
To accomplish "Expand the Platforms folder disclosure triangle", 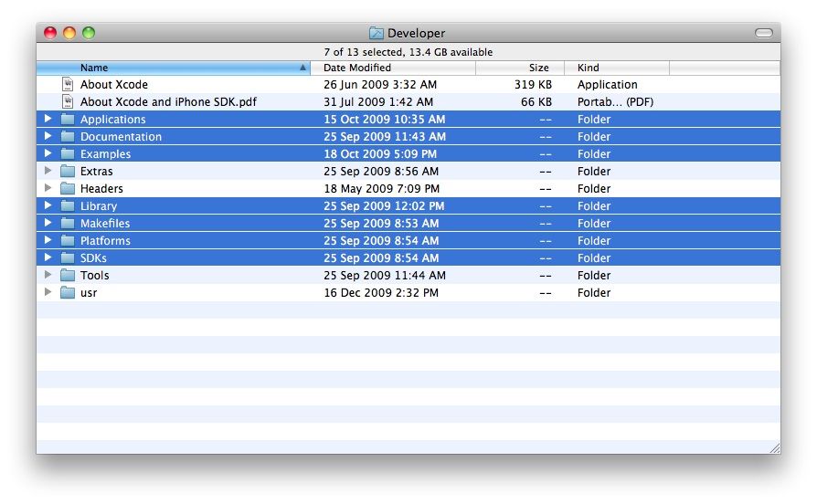I will pyautogui.click(x=48, y=240).
